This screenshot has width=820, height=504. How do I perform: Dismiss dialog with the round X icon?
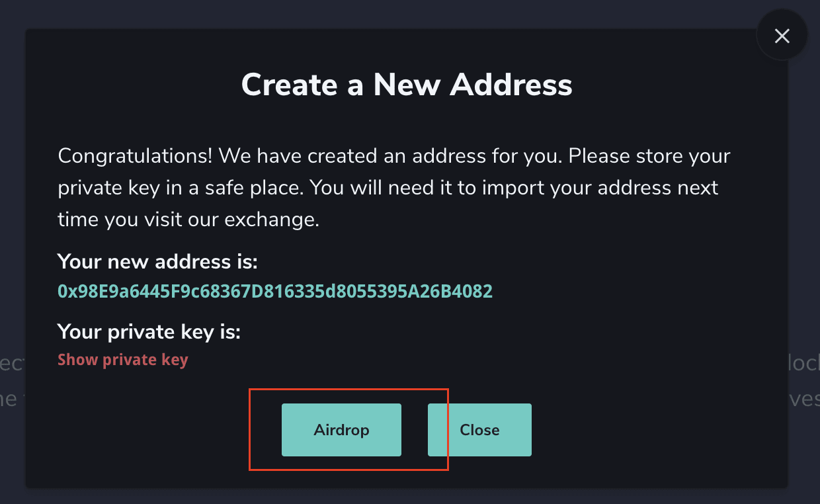point(782,36)
